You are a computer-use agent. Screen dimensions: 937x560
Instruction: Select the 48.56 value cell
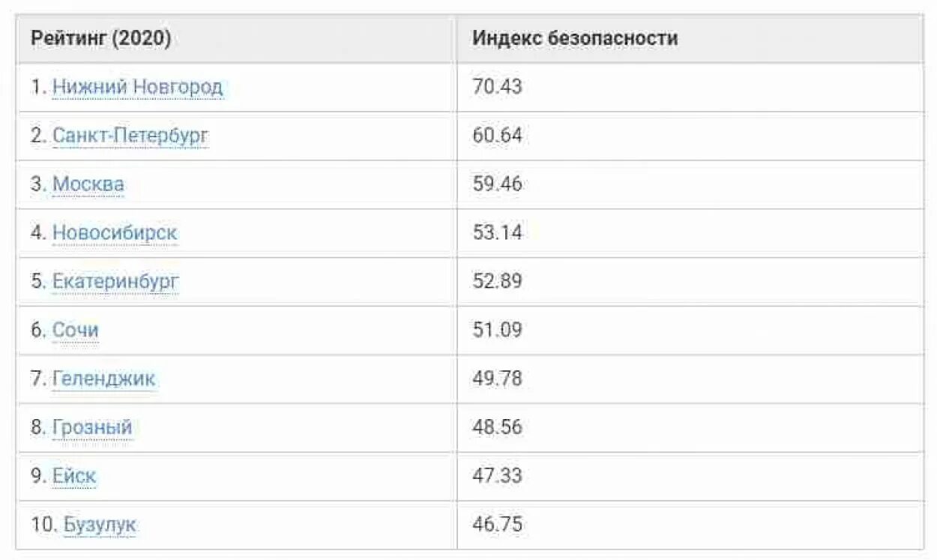tap(497, 427)
